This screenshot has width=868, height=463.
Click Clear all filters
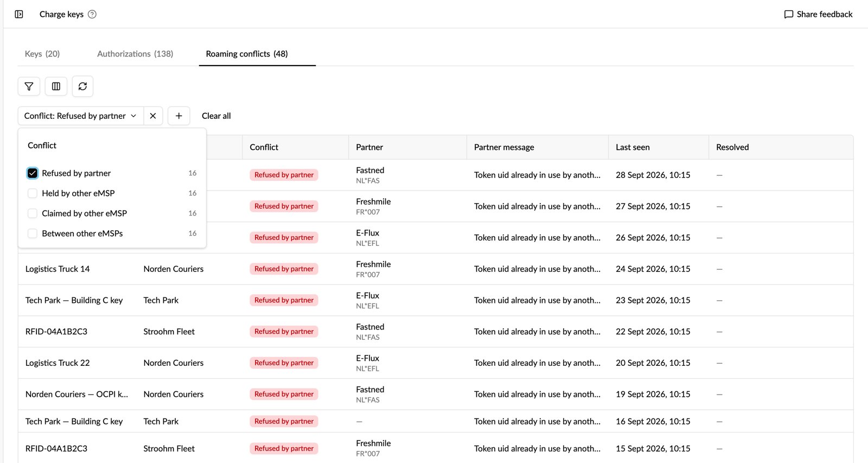216,116
